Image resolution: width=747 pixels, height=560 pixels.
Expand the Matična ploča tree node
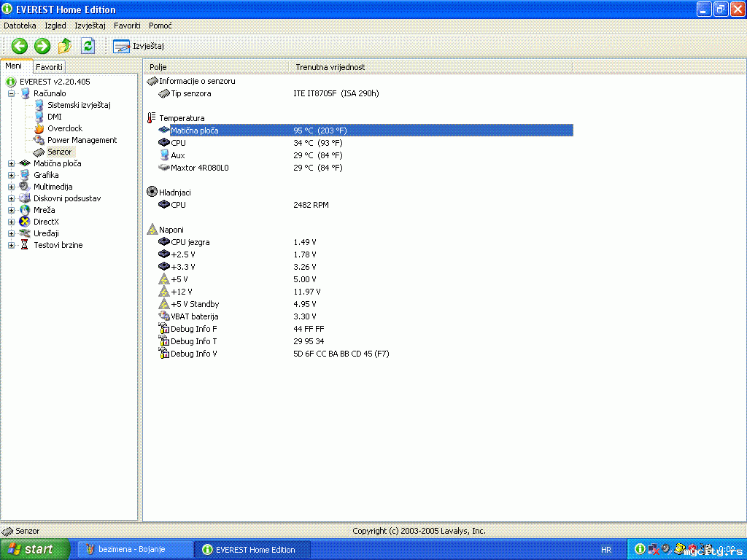[x=11, y=163]
